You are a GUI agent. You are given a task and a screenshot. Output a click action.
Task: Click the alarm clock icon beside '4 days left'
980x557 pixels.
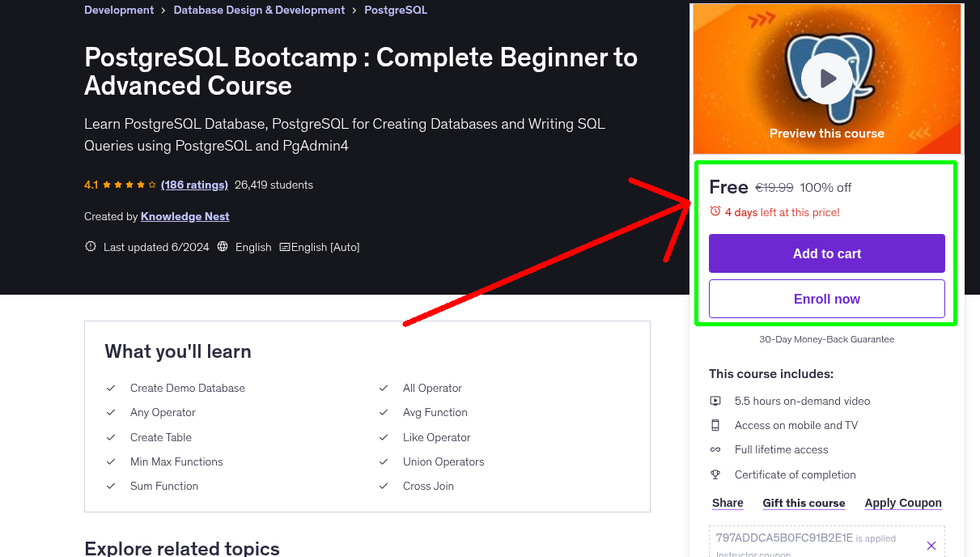pyautogui.click(x=715, y=211)
